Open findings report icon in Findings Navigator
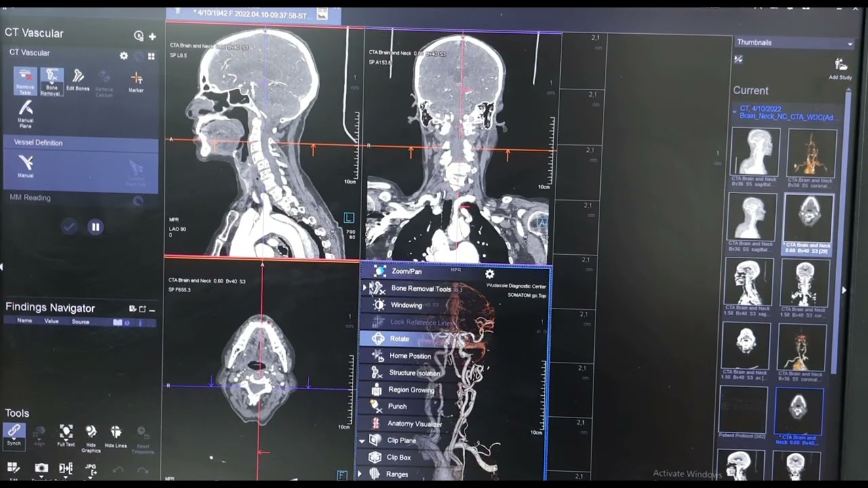 point(133,308)
